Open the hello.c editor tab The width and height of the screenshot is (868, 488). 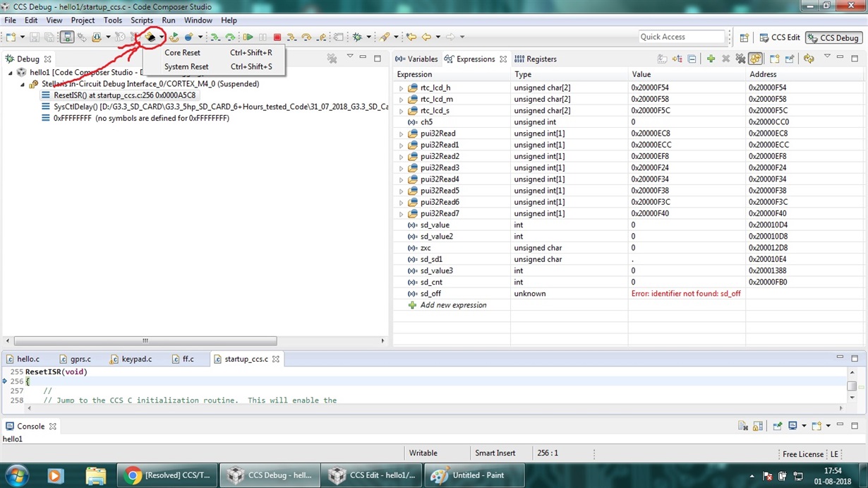coord(23,359)
